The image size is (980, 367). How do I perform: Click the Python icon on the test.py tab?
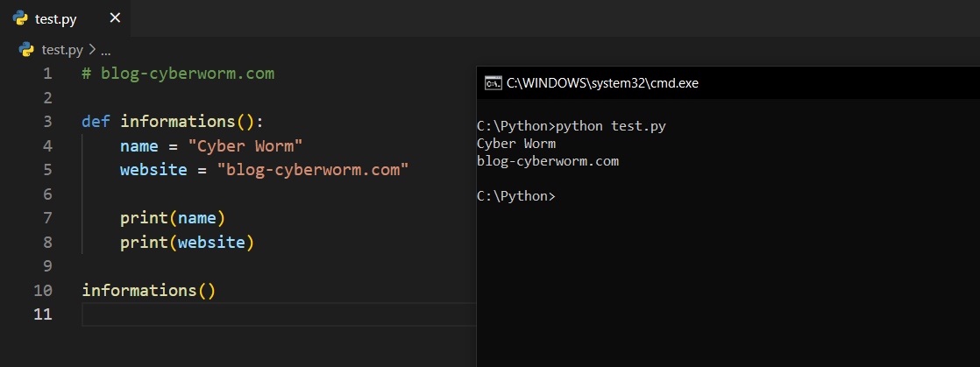[20, 18]
